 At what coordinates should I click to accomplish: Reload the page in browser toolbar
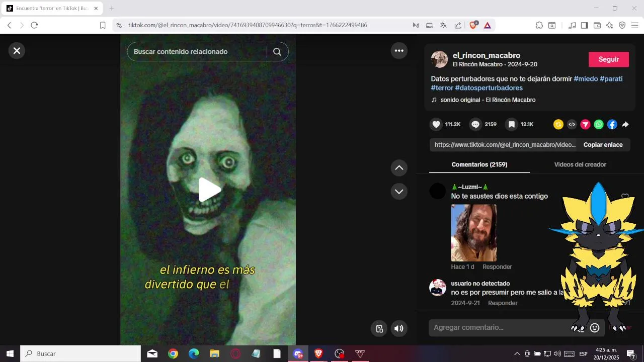click(34, 25)
